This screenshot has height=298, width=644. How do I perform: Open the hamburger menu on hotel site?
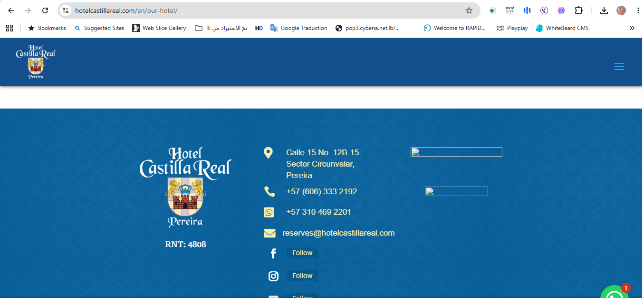[619, 67]
